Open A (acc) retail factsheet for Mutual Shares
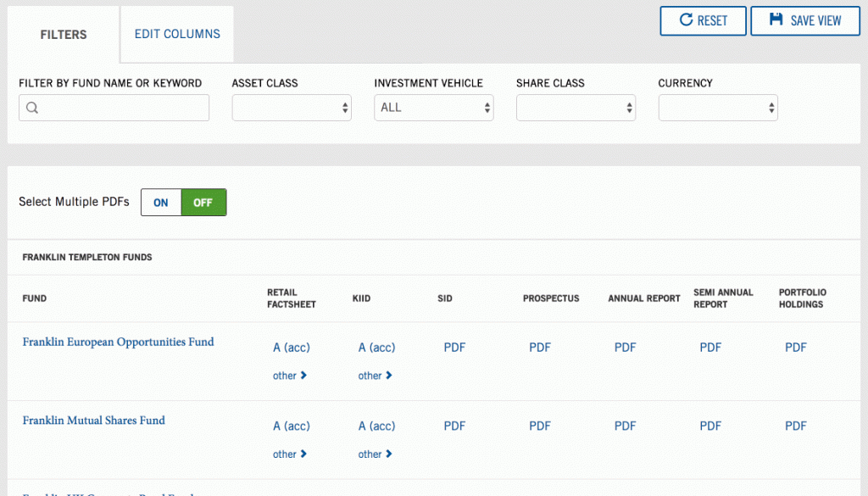The image size is (868, 496). click(x=292, y=426)
